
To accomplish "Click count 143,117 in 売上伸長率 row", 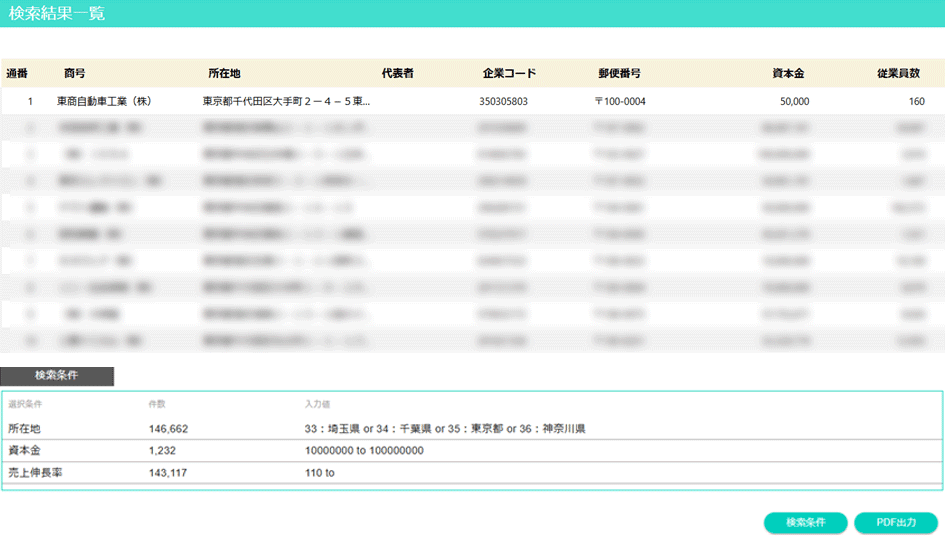I will pos(168,473).
